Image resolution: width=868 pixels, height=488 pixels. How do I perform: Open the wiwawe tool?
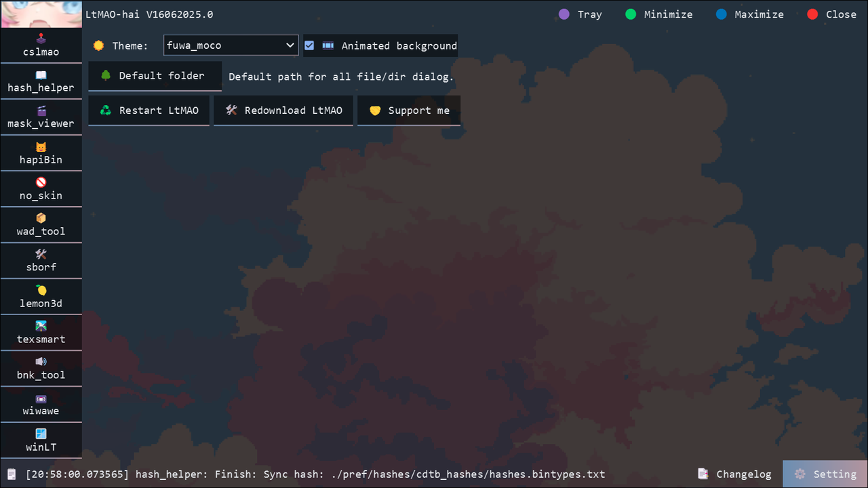tap(41, 404)
